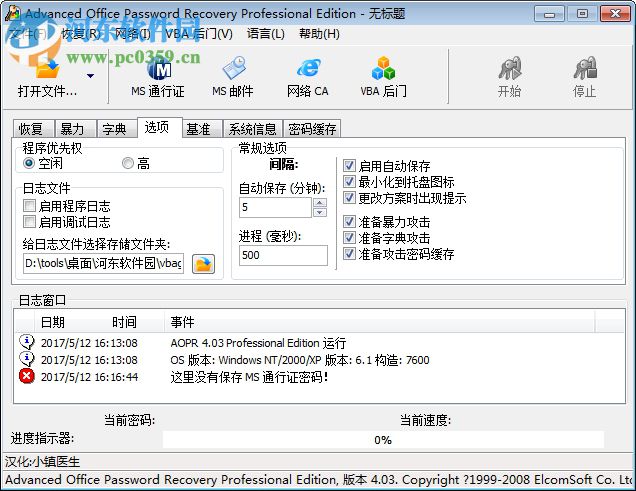636x491 pixels.
Task: Open the VBA 后门(V) menu
Action: tap(199, 34)
